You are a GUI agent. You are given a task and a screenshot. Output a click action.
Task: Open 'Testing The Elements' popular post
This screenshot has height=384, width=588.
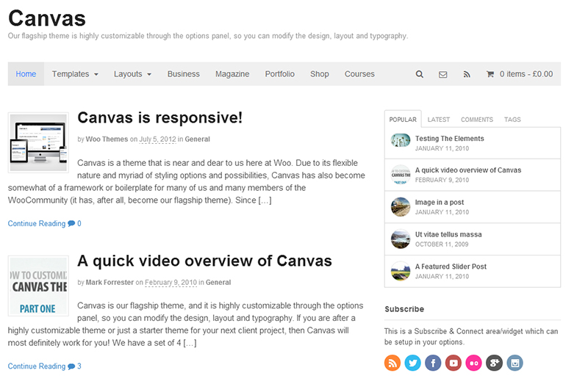tap(449, 139)
